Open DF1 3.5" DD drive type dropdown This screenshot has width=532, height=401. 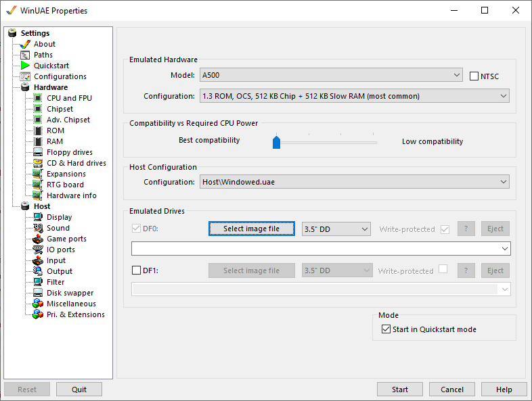tap(337, 270)
